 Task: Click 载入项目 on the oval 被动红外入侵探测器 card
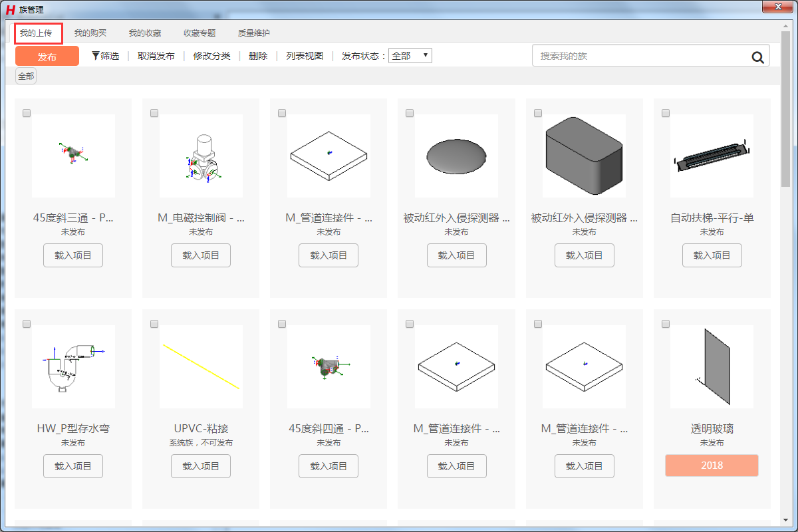coord(456,255)
